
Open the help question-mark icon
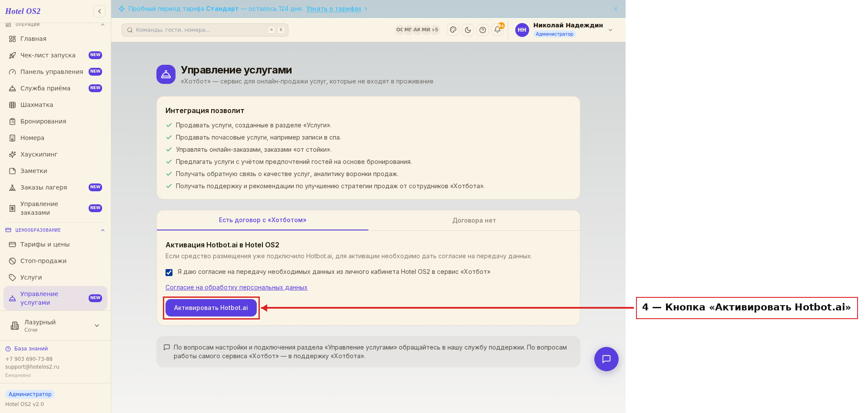click(483, 30)
